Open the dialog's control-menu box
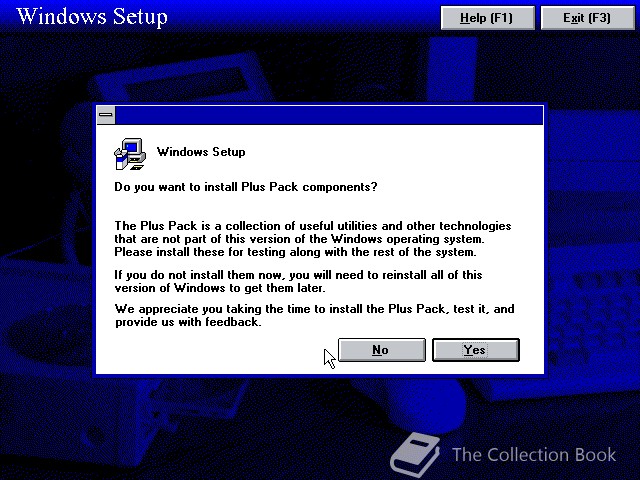Viewport: 640px width, 480px height. (106, 115)
